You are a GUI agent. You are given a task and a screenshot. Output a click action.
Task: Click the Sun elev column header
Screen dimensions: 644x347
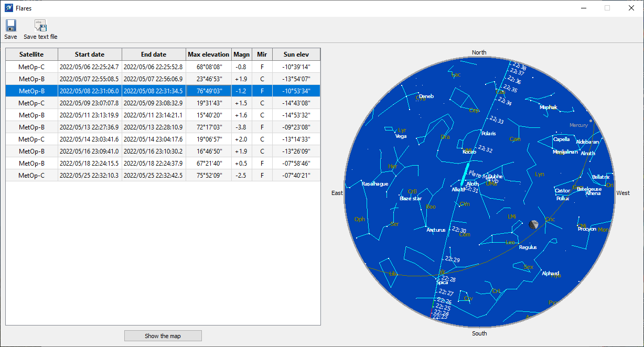point(296,55)
